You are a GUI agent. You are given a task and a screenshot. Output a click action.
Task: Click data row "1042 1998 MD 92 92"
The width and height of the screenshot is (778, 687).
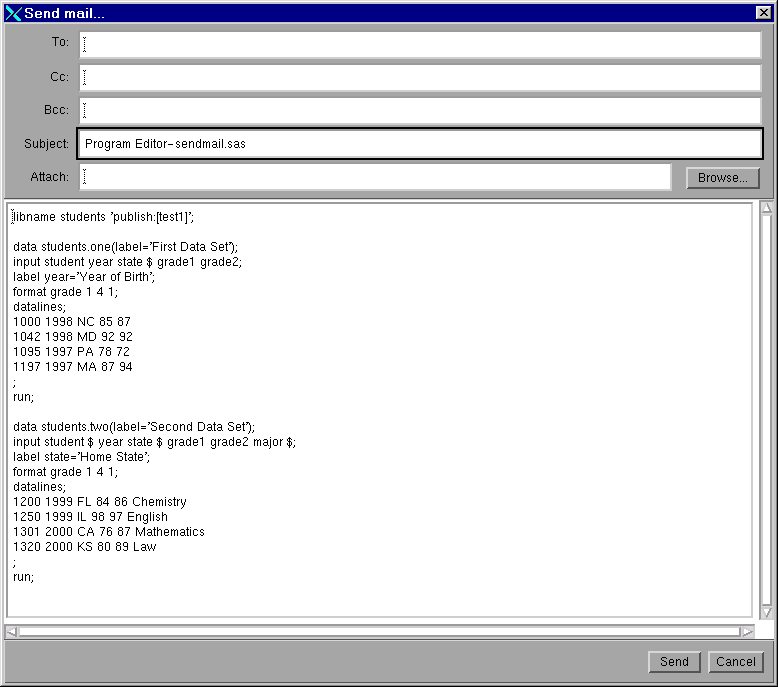coord(73,337)
